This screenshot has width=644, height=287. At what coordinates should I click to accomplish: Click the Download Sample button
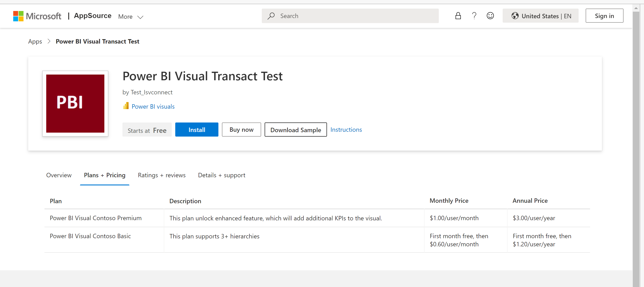(295, 130)
